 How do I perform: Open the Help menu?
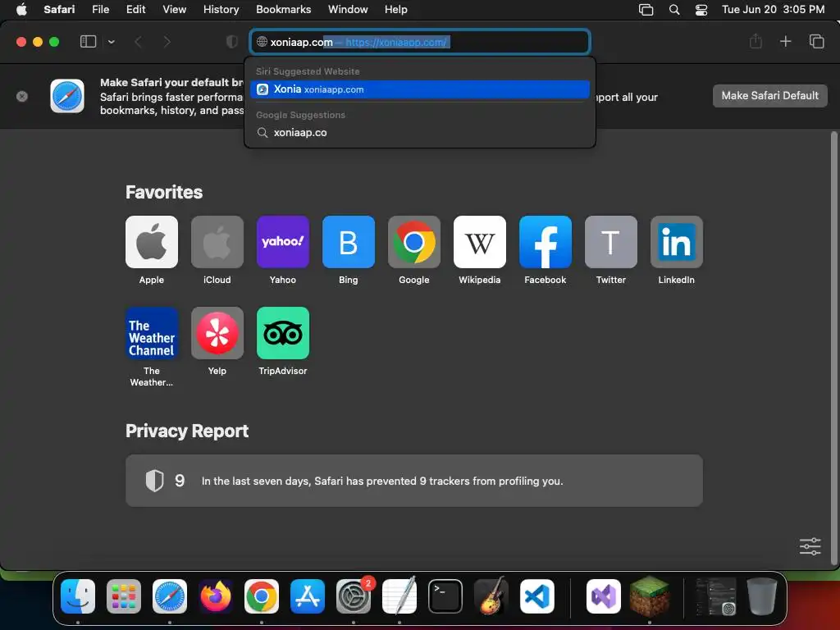coord(396,10)
